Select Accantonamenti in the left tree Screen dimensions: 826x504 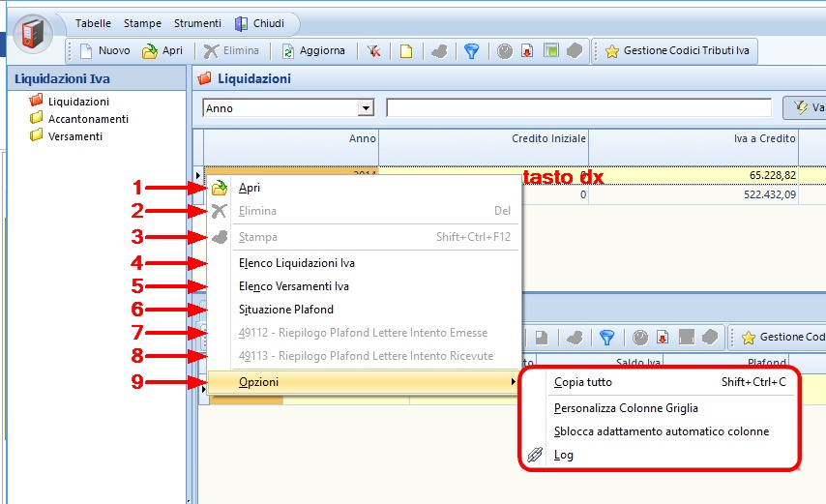[88, 119]
